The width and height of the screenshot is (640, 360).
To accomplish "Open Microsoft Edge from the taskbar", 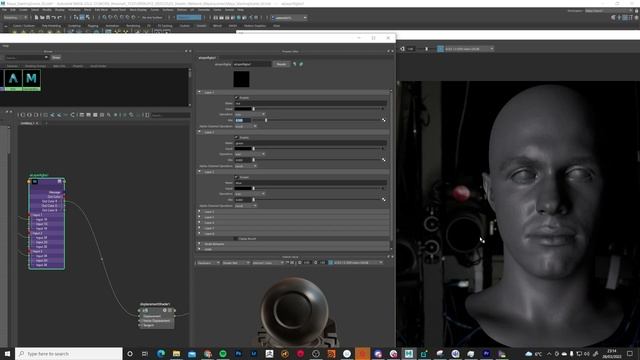I will (x=161, y=353).
